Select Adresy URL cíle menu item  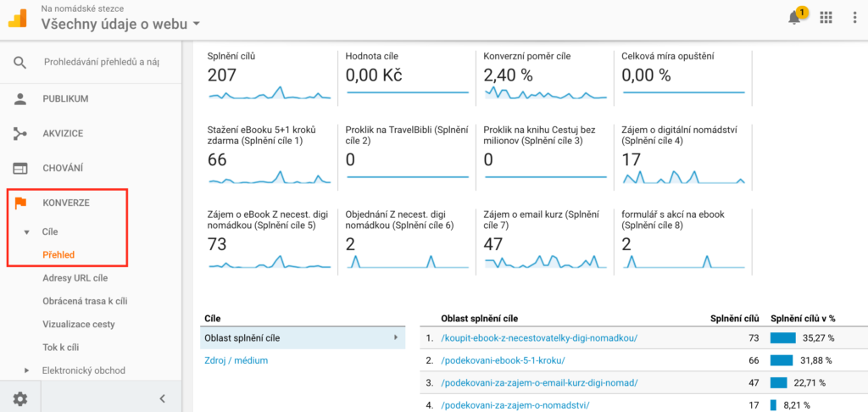pos(75,278)
